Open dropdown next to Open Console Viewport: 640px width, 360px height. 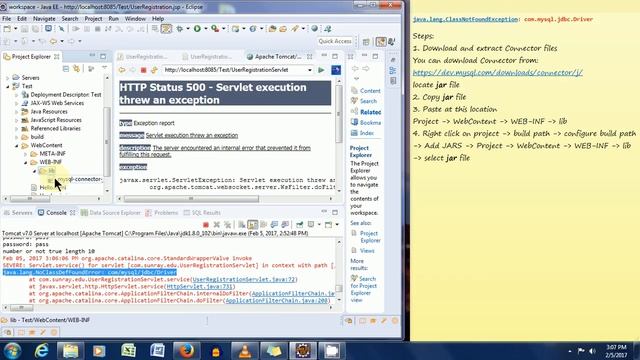point(337,224)
